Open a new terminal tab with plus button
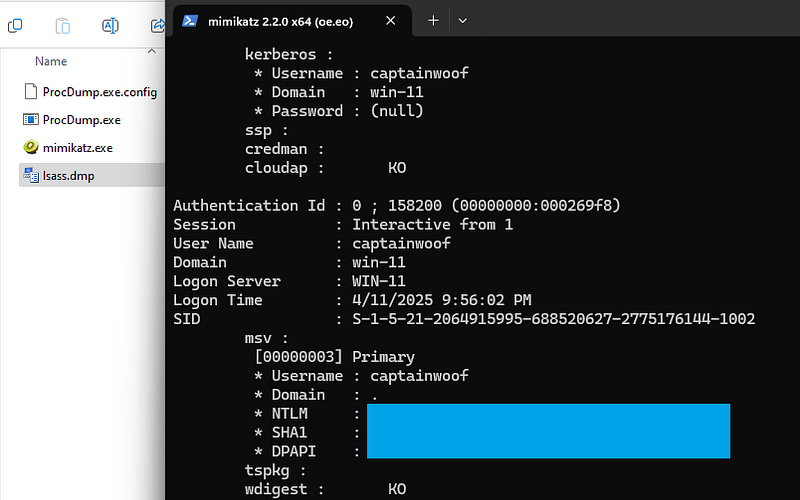This screenshot has height=500, width=800. point(433,20)
